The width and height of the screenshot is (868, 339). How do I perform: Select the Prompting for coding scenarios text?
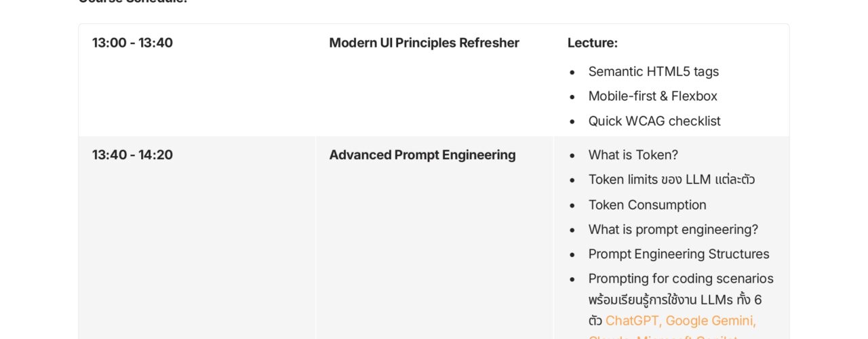coord(680,279)
